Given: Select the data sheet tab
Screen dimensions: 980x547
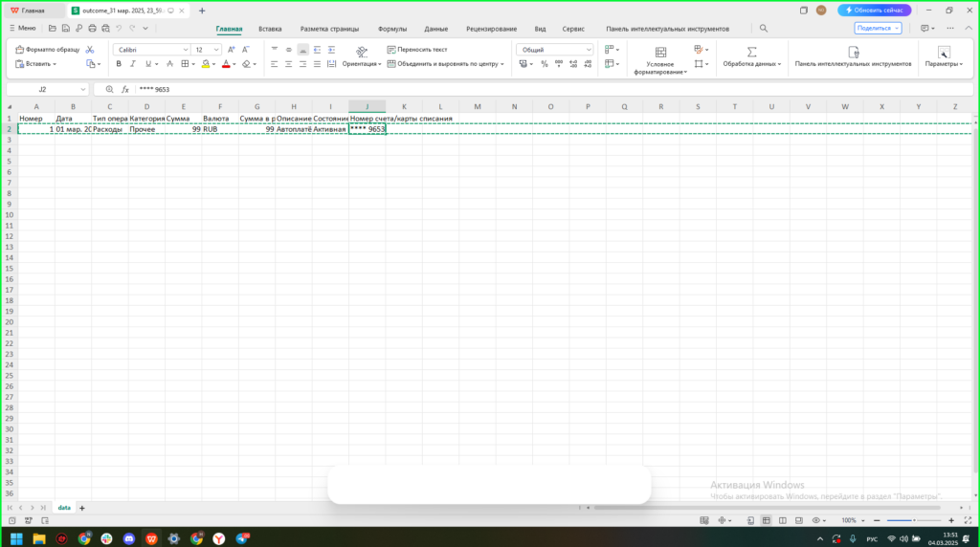Looking at the screenshot, I should click(64, 508).
